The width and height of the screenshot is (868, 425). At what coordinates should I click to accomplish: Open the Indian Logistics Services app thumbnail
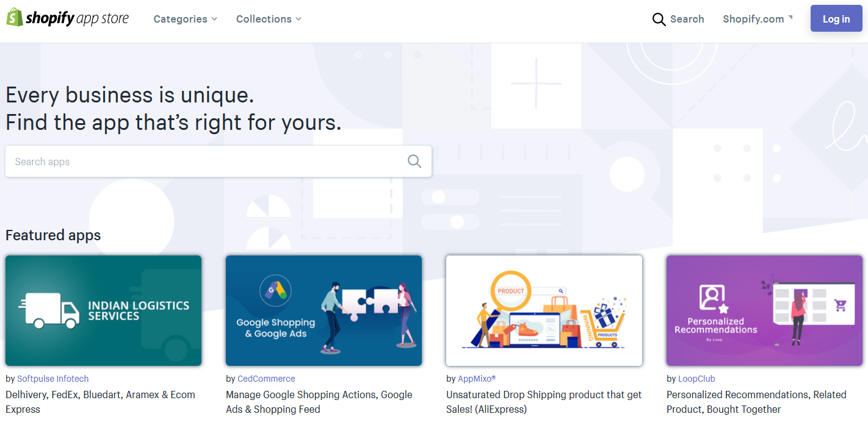coord(103,310)
